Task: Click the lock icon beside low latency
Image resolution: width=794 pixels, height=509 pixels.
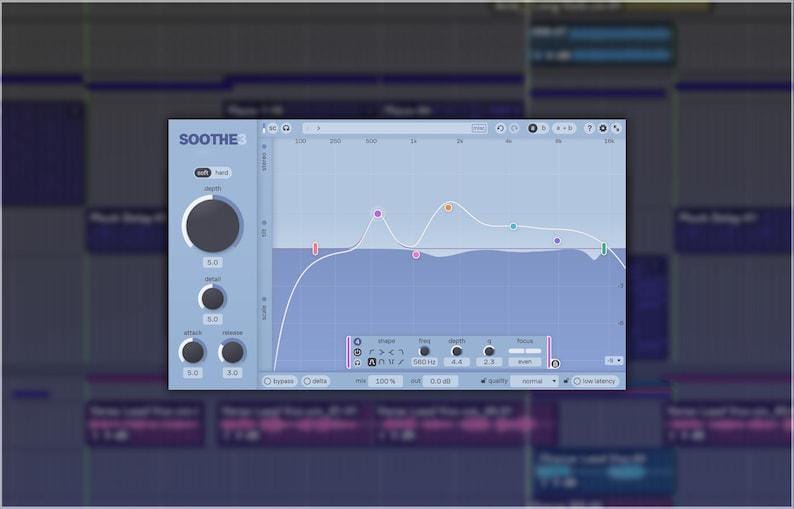Action: coord(566,381)
